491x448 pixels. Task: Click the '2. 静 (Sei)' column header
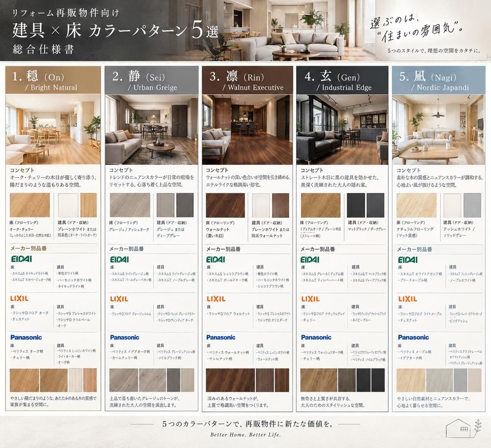tap(151, 80)
